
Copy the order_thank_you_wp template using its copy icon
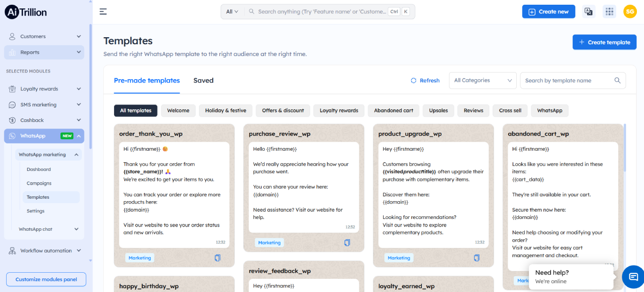pyautogui.click(x=217, y=258)
